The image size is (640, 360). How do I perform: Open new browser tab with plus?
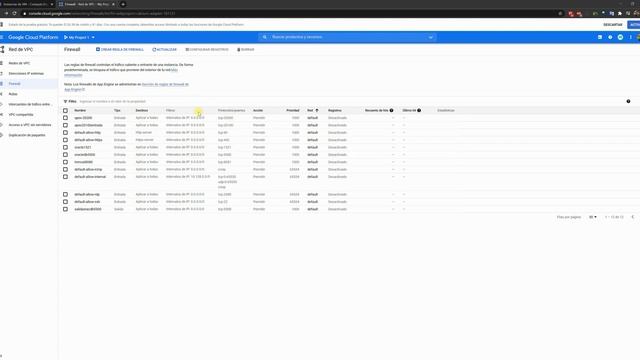[x=123, y=4]
